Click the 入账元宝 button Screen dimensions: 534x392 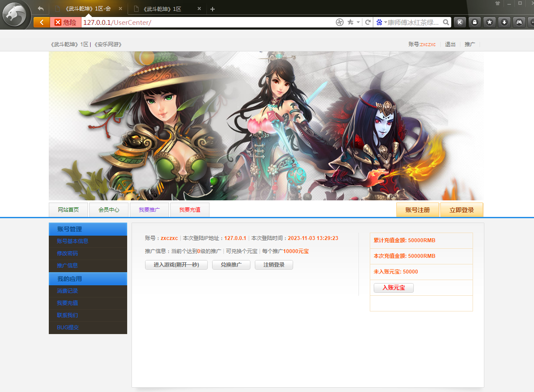(x=394, y=288)
